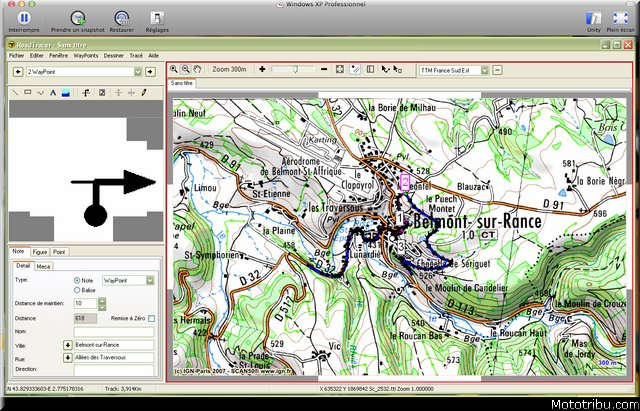Select the blue landscape image tool
This screenshot has height=411, width=640.
(65, 93)
